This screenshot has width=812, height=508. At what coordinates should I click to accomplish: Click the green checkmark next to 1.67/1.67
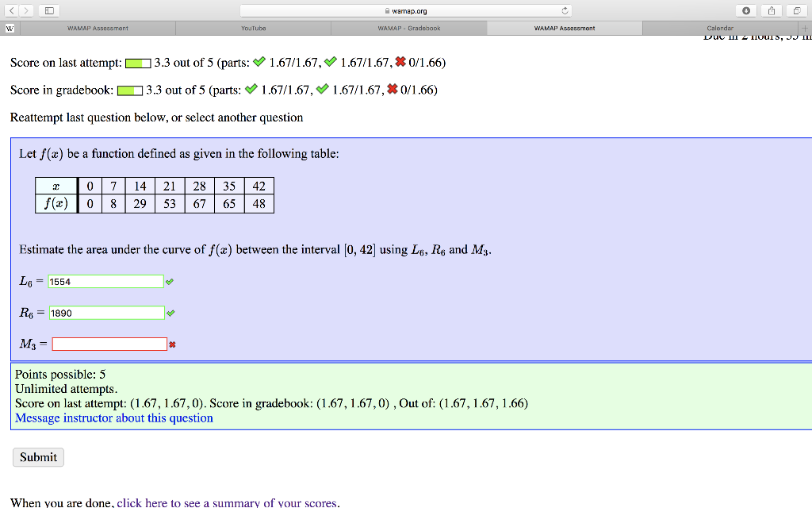coord(259,61)
